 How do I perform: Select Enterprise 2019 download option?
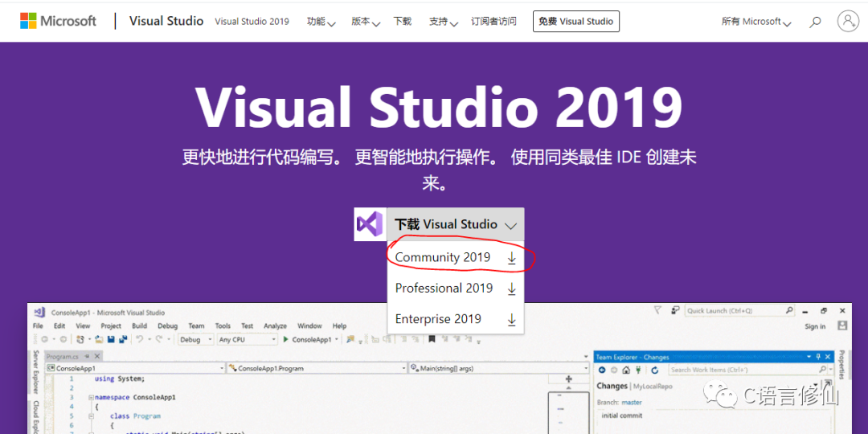[x=456, y=319]
